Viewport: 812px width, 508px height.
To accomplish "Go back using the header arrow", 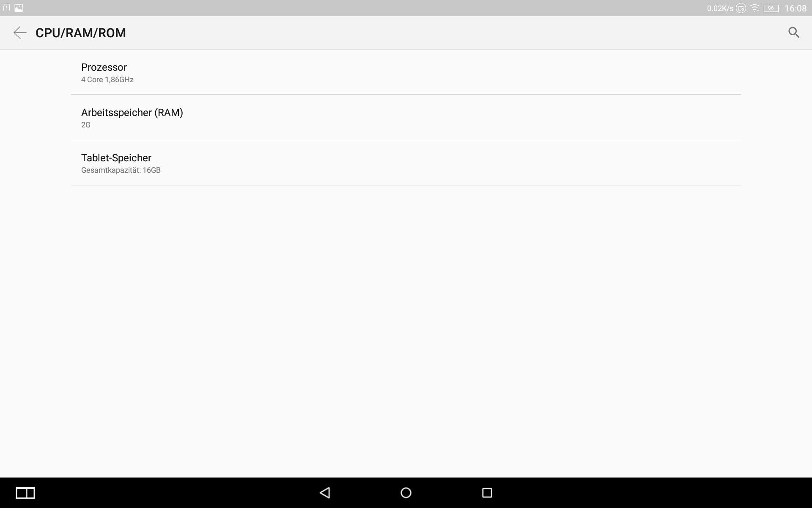I will 20,33.
